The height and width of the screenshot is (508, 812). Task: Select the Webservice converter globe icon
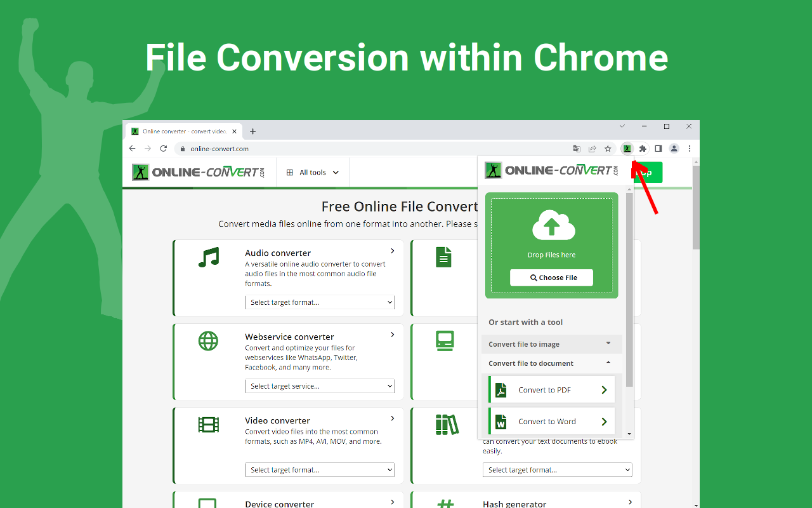point(208,341)
